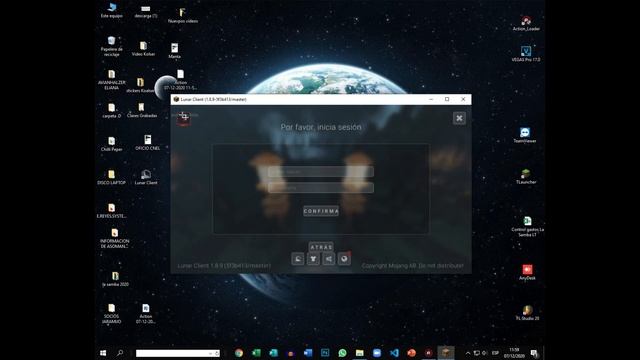
Task: Open the Este equipo desktop icon
Action: coord(111,11)
